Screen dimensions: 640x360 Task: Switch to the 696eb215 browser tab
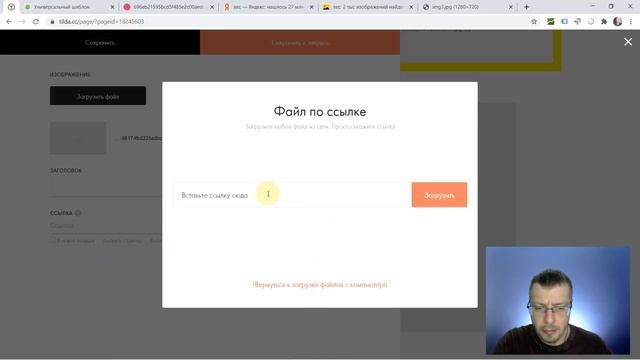pyautogui.click(x=167, y=7)
